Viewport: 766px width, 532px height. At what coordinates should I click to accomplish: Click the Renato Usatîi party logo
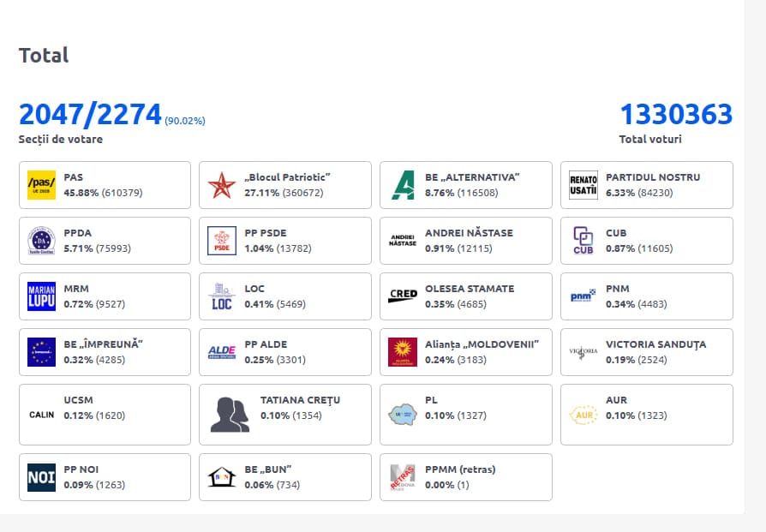tap(583, 185)
